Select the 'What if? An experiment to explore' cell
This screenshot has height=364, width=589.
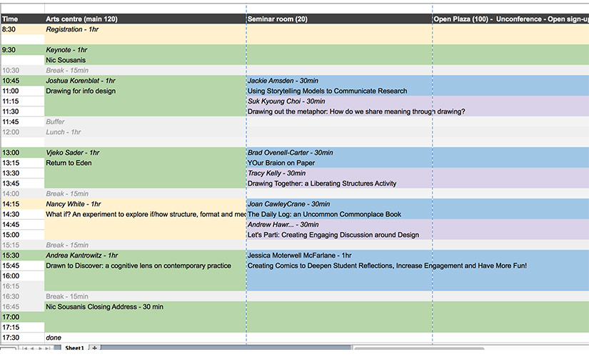pyautogui.click(x=146, y=214)
